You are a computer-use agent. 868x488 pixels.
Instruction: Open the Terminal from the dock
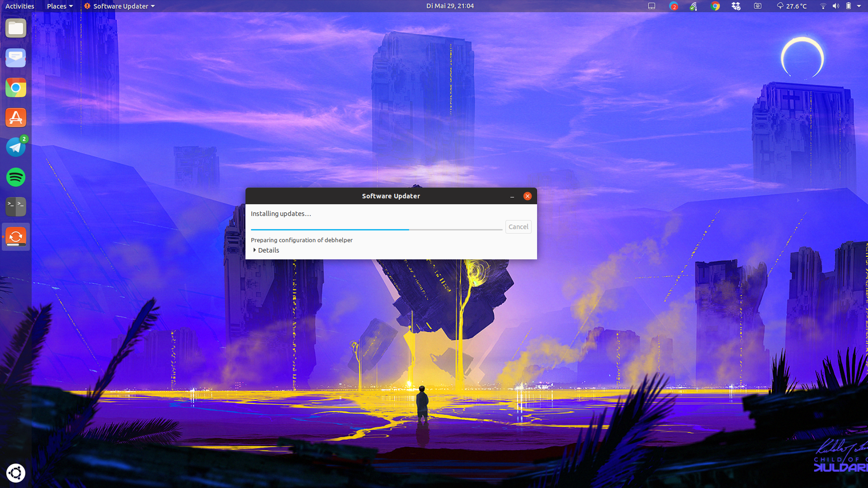tap(16, 206)
